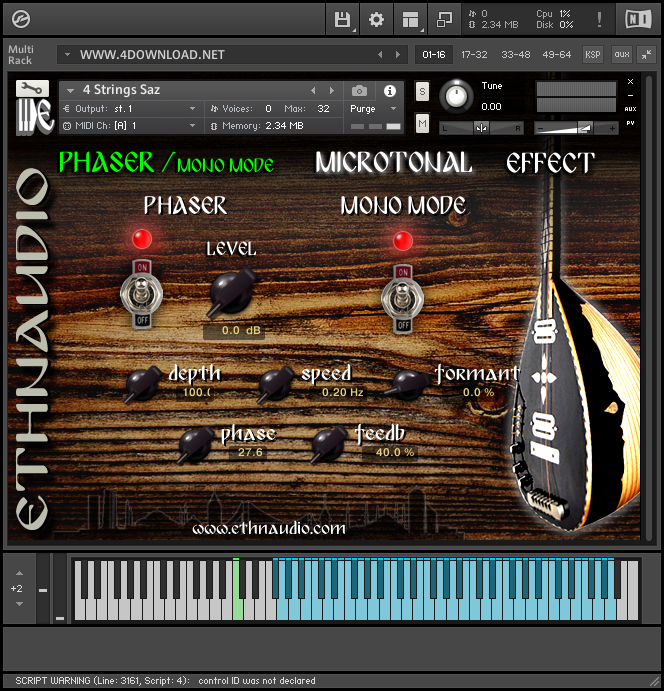Select rack page 01-16

434,55
